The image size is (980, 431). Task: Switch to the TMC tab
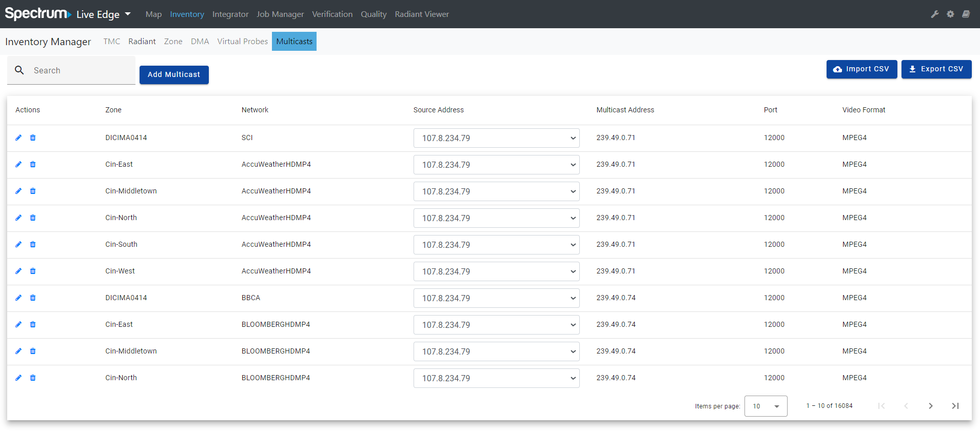(x=112, y=42)
